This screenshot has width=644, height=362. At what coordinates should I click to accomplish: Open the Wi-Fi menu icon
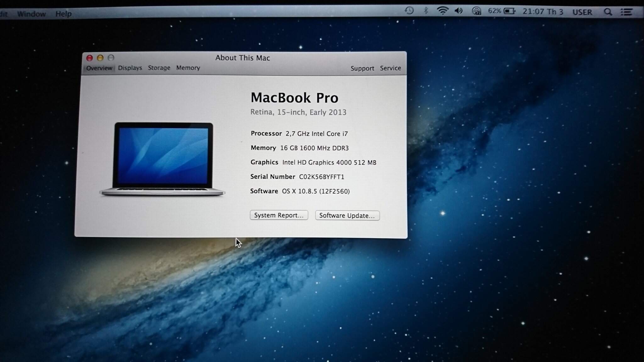pos(442,11)
